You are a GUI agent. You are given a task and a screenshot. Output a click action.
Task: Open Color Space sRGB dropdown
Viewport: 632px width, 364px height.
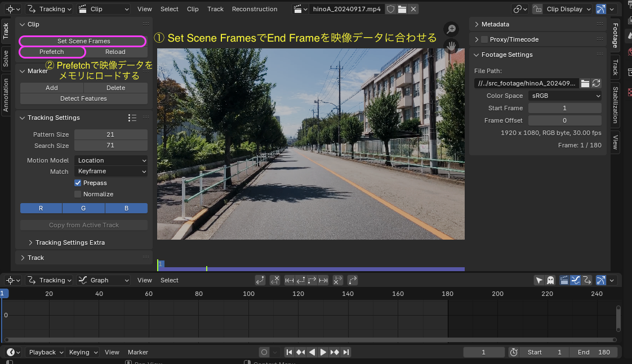point(565,96)
